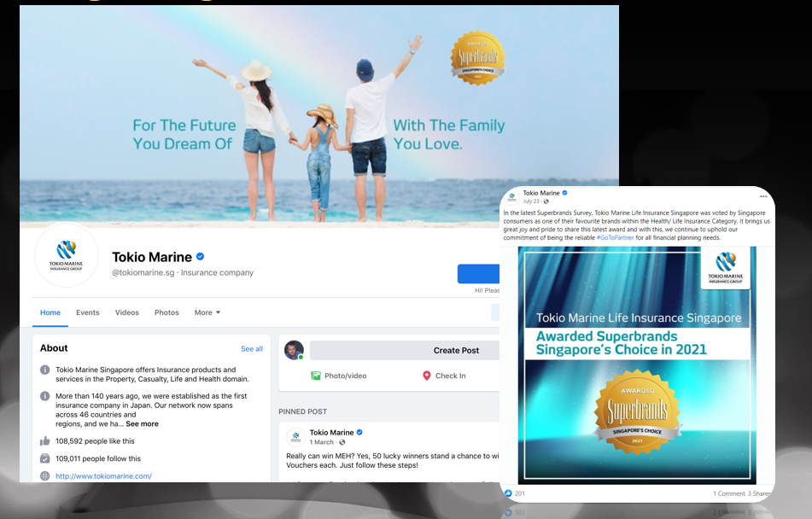
Task: View the 1 Comment on the post
Action: 728,493
